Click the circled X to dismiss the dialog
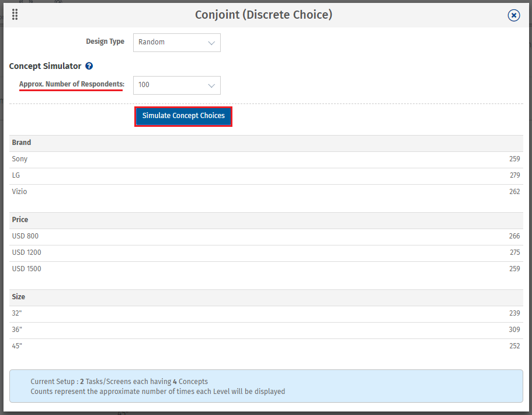 coord(513,15)
